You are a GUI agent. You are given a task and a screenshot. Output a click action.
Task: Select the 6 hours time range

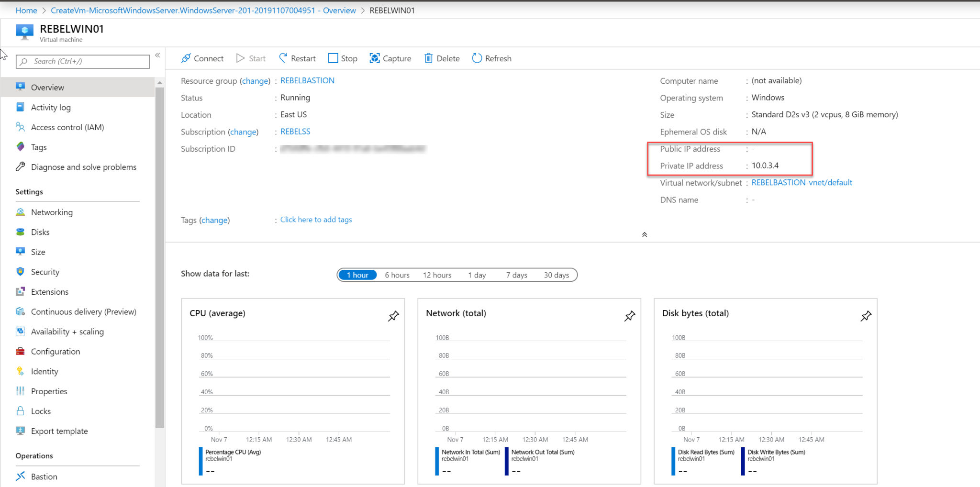pos(397,275)
